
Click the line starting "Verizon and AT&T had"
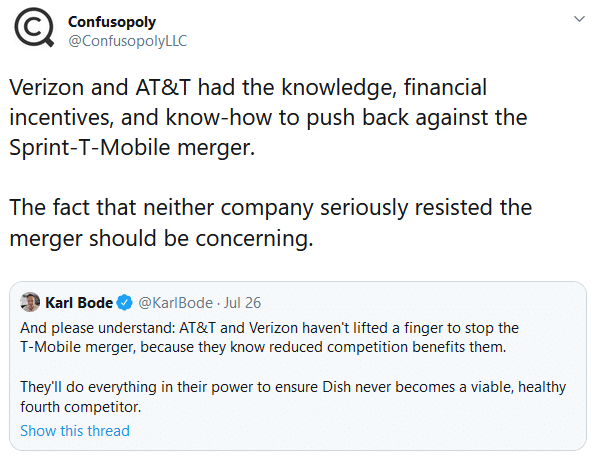point(248,88)
